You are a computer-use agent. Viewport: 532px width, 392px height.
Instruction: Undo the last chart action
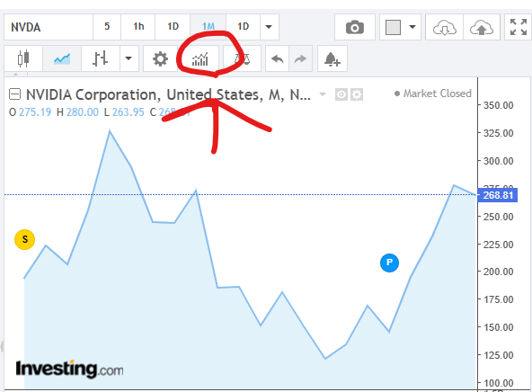(277, 59)
